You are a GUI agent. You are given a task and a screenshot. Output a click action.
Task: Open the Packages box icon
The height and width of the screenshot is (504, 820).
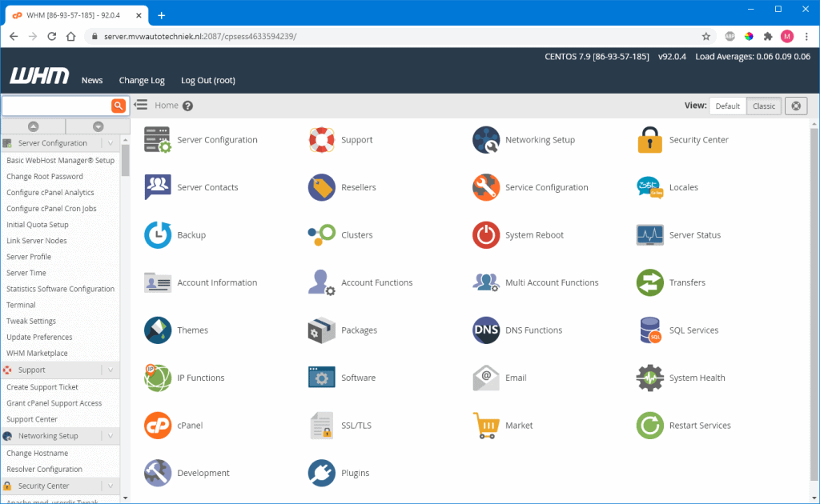[x=322, y=330]
